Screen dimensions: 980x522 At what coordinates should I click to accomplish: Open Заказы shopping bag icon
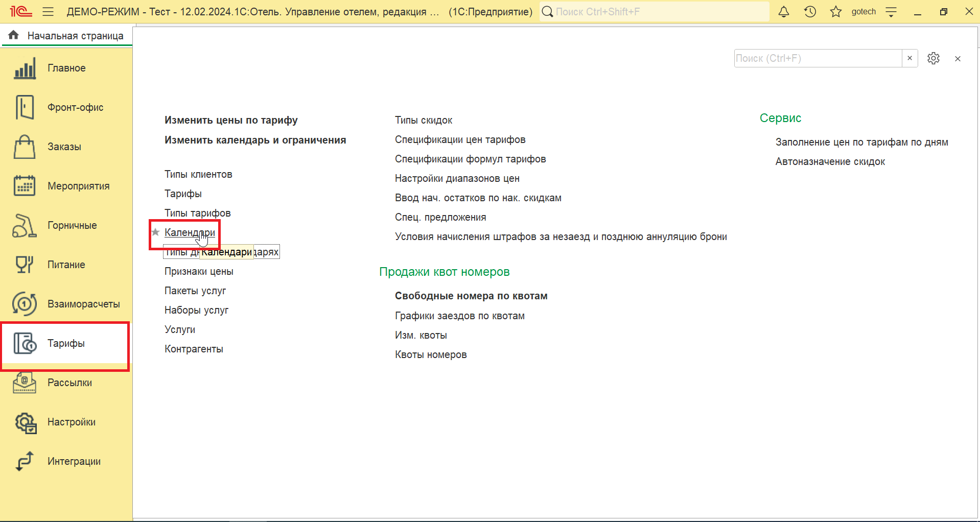[25, 147]
